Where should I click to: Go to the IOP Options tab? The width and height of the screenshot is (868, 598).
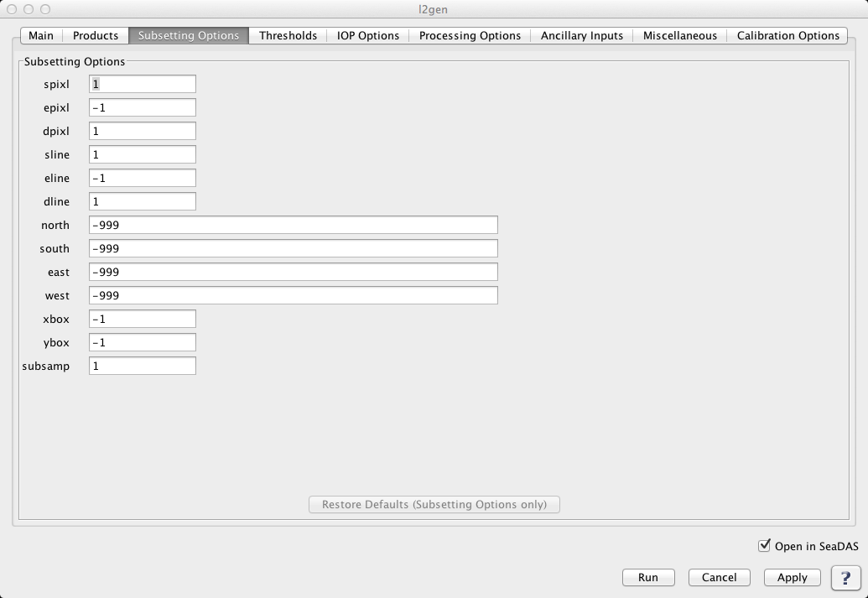click(368, 35)
